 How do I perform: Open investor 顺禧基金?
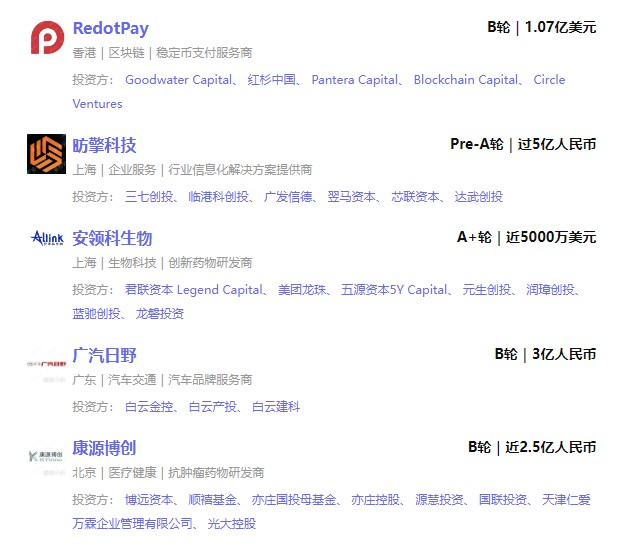click(x=212, y=500)
